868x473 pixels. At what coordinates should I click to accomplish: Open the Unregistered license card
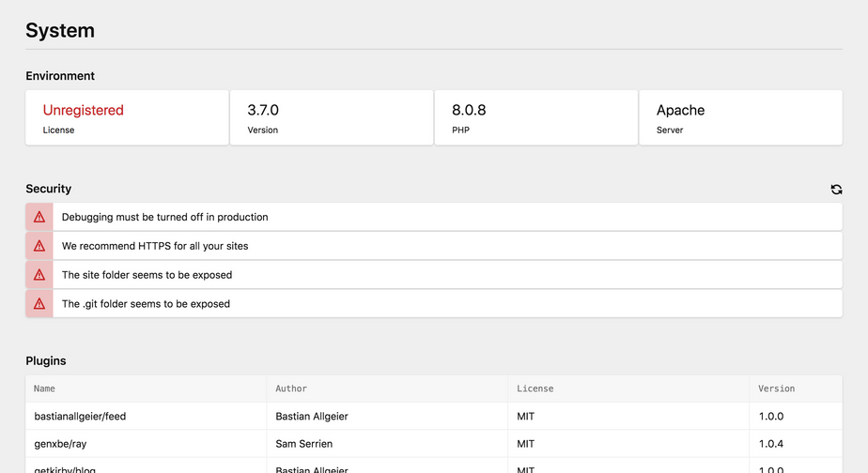pos(127,118)
